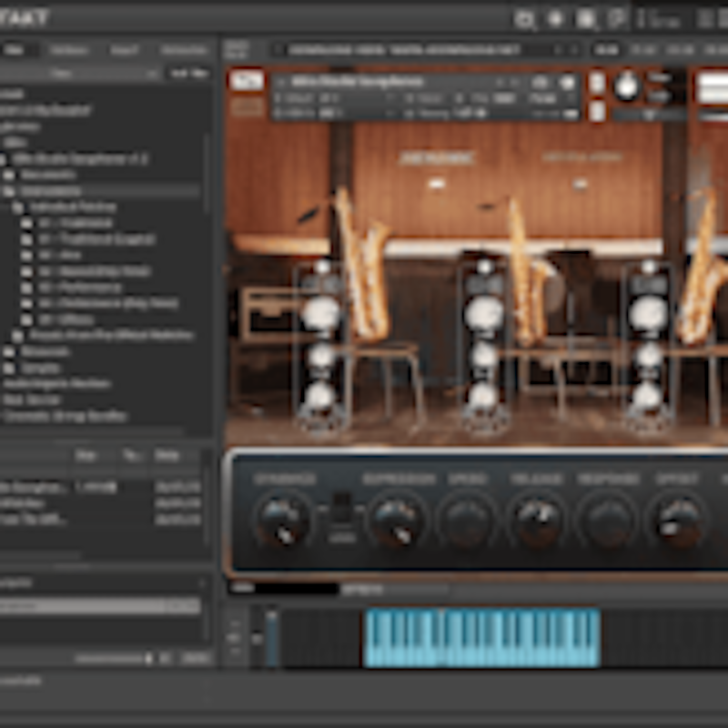Viewport: 728px width, 728px height.
Task: Open the gear settings icon in top toolbar
Action: point(555,18)
